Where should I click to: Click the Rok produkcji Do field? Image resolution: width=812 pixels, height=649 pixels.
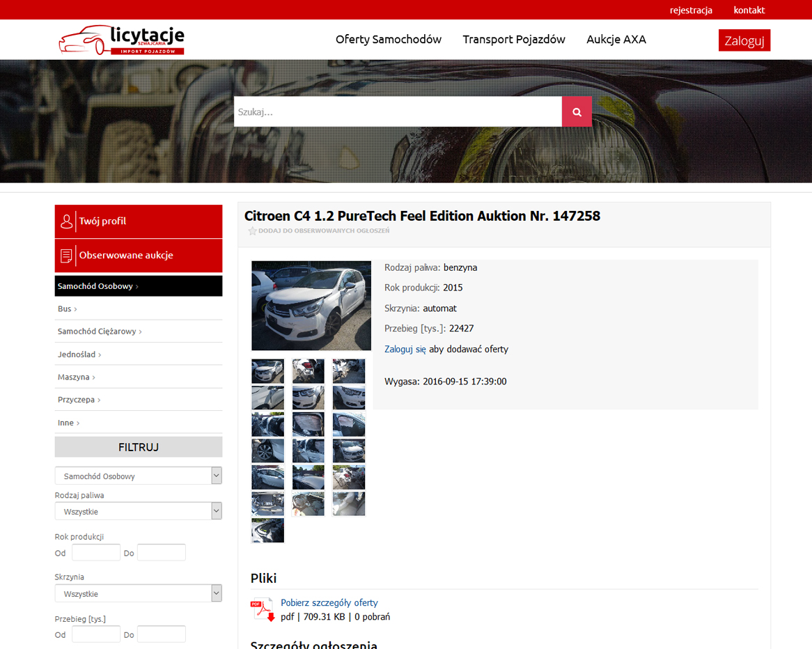click(162, 553)
